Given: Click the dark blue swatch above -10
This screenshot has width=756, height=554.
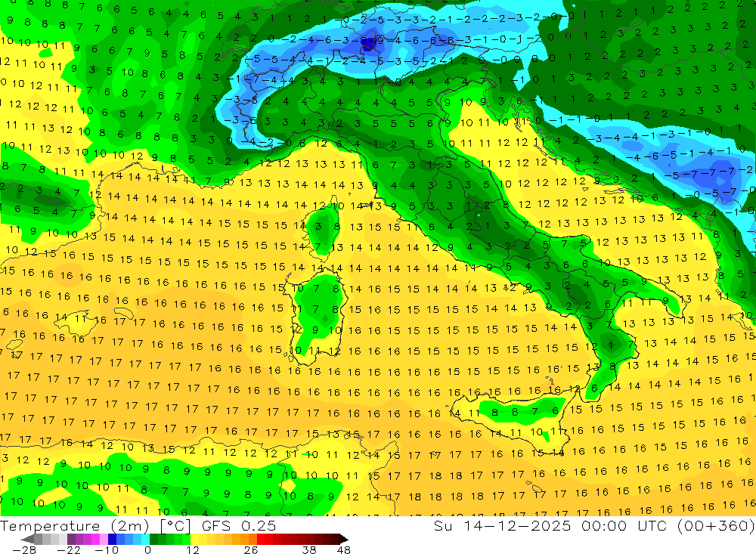Looking at the screenshot, I should pos(112,539).
